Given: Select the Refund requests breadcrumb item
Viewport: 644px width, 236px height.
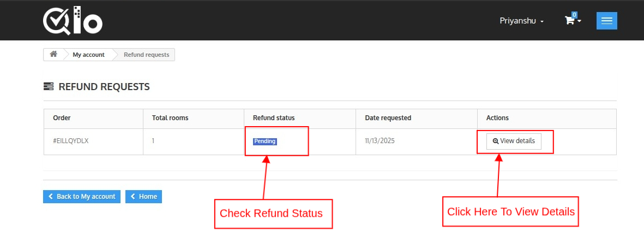Looking at the screenshot, I should coord(146,55).
